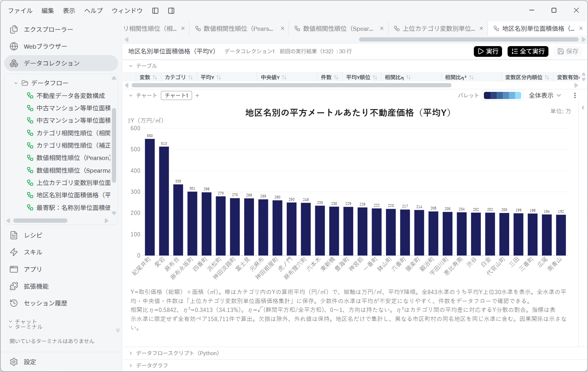Viewport: 588px width, 372px height.
Task: Select the チャート1 chart tab
Action: [176, 95]
